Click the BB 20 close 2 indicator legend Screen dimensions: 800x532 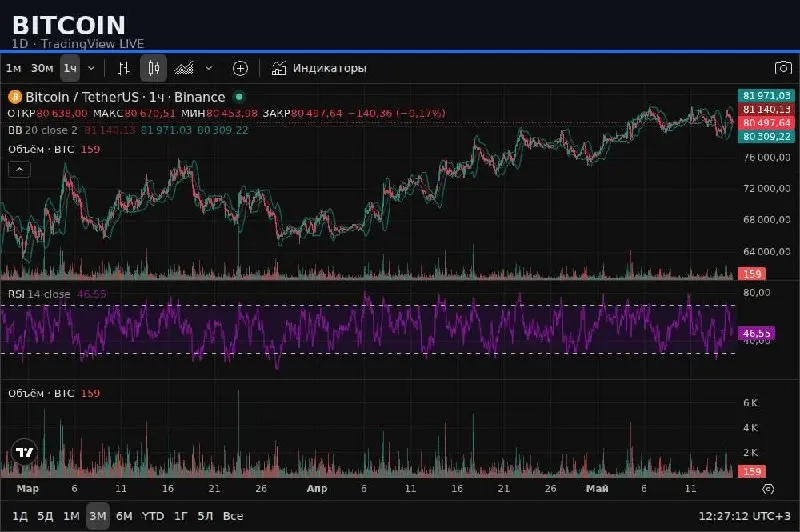tap(42, 131)
